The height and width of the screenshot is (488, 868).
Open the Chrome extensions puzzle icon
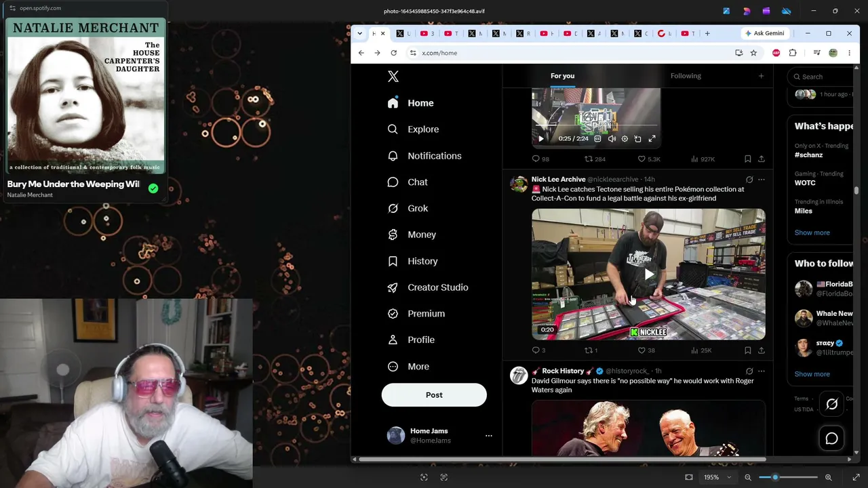coord(793,53)
